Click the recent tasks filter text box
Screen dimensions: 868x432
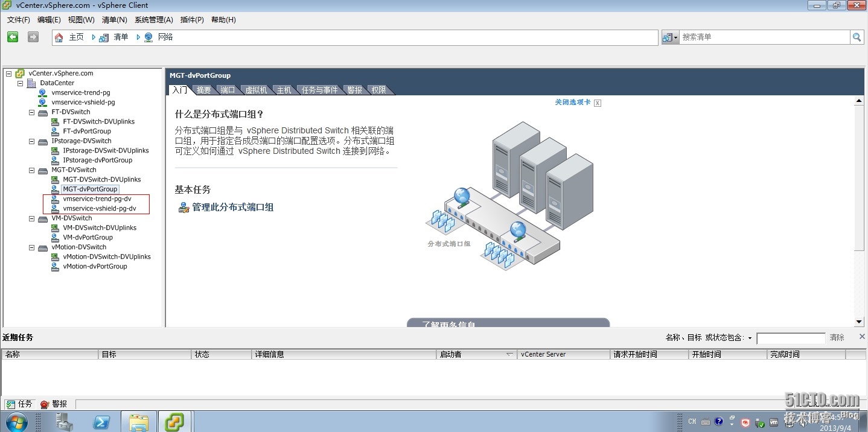coord(791,338)
